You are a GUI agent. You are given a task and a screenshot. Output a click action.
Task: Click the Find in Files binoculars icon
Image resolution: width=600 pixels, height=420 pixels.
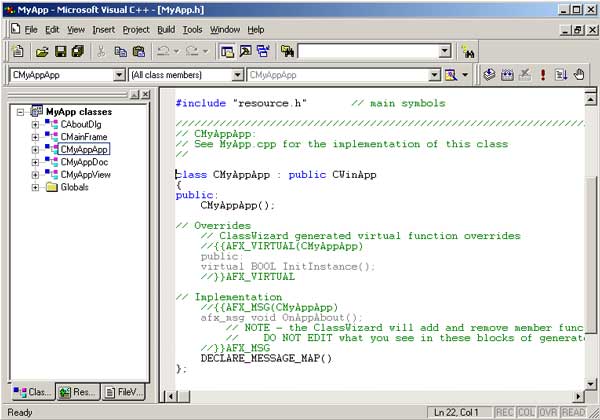point(287,51)
